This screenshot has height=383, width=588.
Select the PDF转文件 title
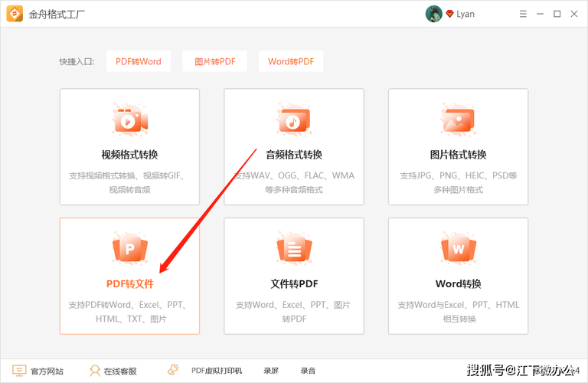coord(129,283)
